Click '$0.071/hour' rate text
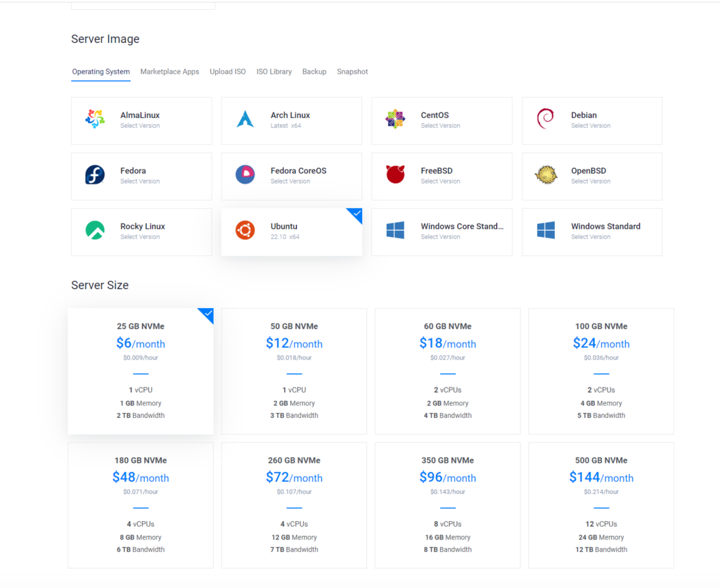The width and height of the screenshot is (720, 588). 141,492
